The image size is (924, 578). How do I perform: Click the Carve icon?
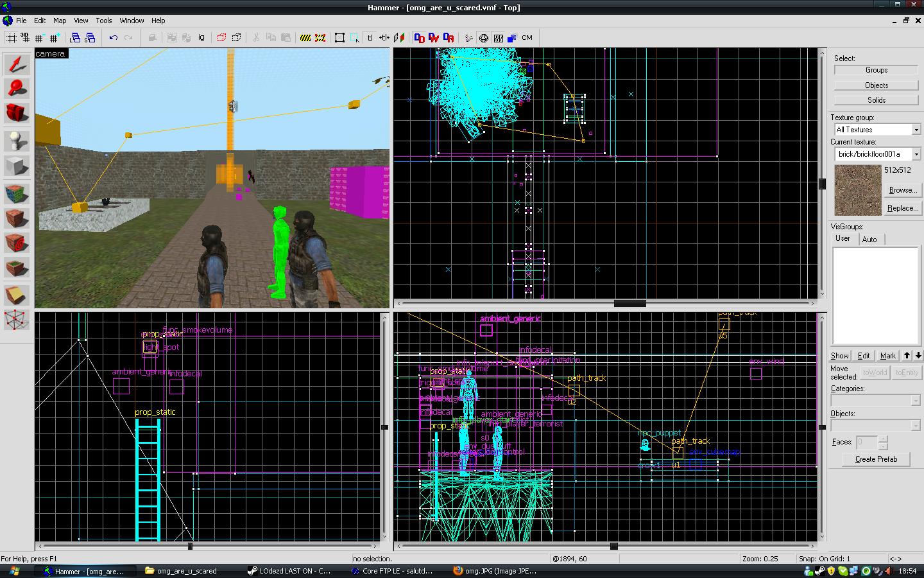point(152,38)
